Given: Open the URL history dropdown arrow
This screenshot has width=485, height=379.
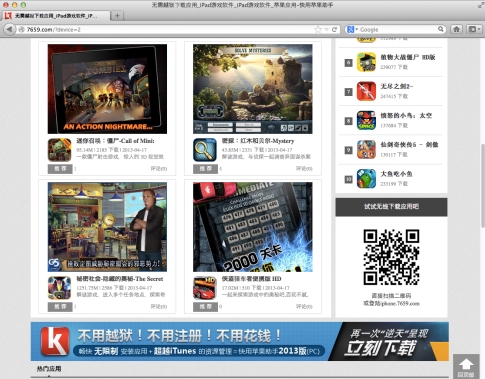Looking at the screenshot, I should click(326, 29).
